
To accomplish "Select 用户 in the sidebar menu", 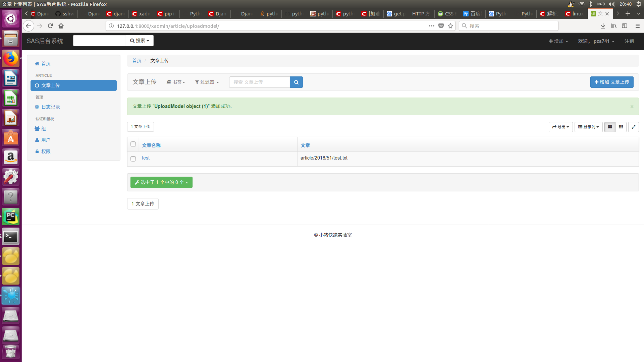I will pyautogui.click(x=46, y=140).
